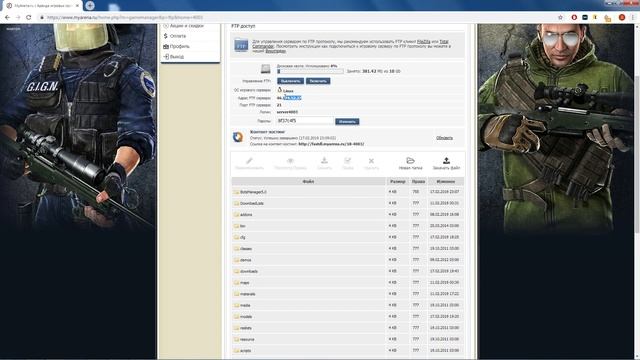Click the FTP password input field
Screen dimensions: 640x360
click(305, 121)
